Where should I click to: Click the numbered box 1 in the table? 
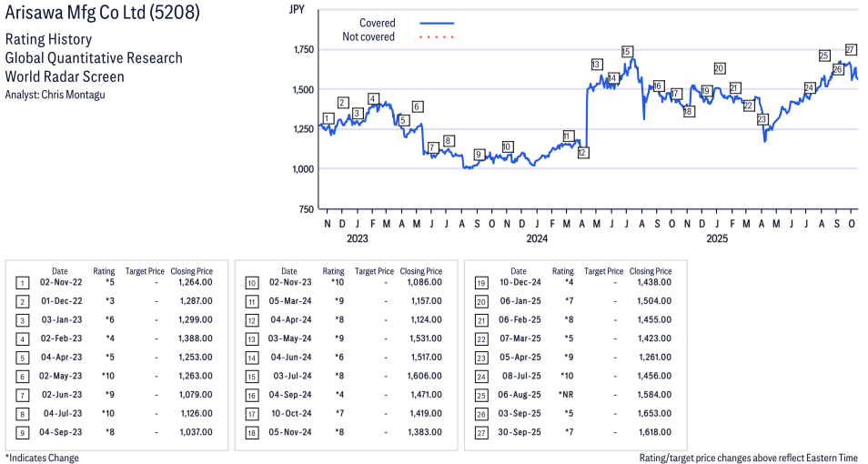click(21, 282)
